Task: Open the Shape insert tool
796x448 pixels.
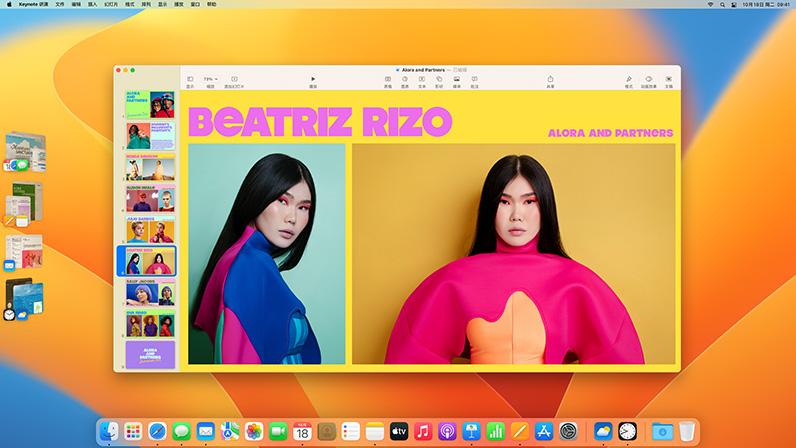Action: click(x=439, y=81)
